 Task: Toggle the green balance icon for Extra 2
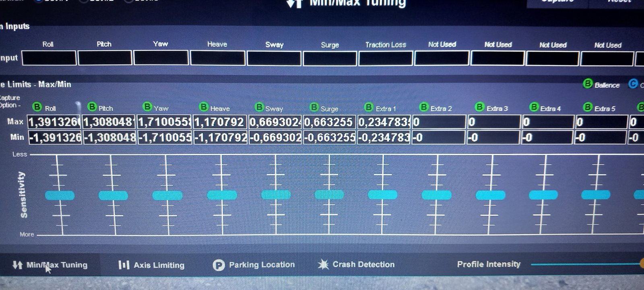[423, 107]
